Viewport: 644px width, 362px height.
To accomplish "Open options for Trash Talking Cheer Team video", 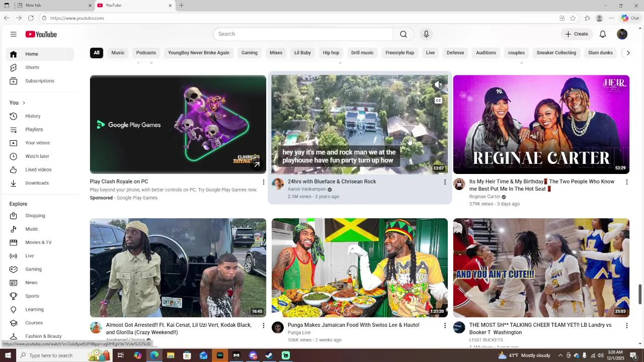I will coord(626,326).
